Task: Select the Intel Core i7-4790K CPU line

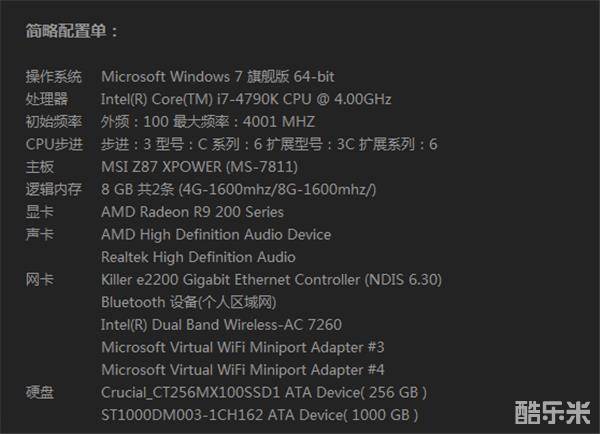Action: pyautogui.click(x=246, y=99)
